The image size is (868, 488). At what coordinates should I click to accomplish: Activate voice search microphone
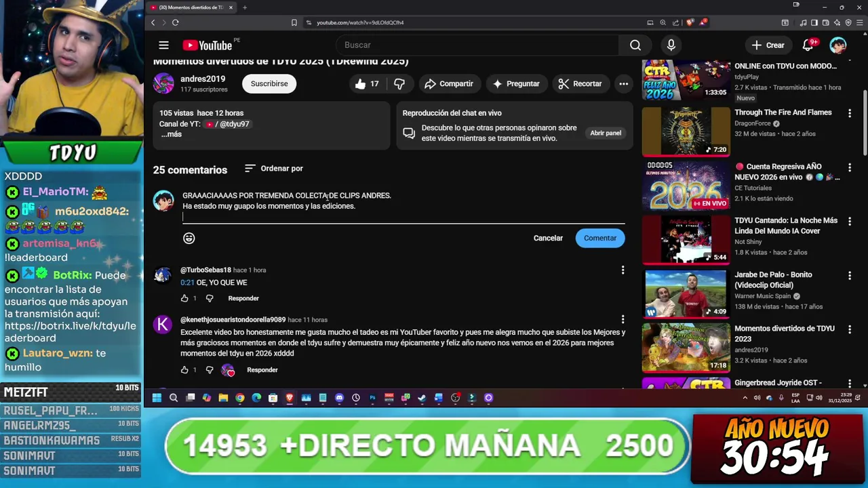coord(671,45)
